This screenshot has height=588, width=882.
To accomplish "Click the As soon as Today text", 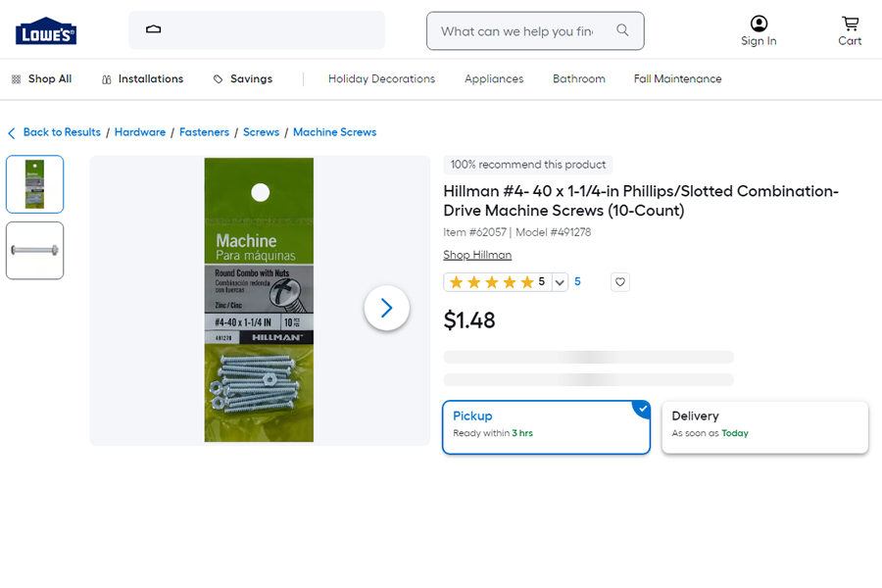I will pyautogui.click(x=710, y=433).
